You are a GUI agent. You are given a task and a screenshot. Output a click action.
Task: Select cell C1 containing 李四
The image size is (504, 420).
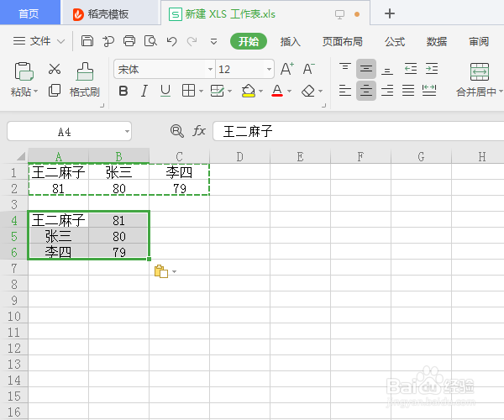(x=179, y=172)
